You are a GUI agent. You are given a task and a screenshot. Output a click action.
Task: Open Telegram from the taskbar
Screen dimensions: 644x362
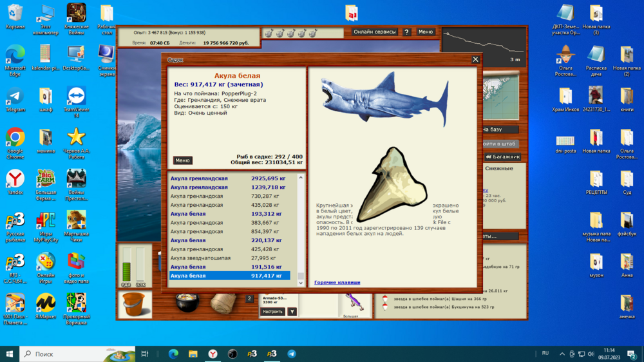pyautogui.click(x=291, y=354)
